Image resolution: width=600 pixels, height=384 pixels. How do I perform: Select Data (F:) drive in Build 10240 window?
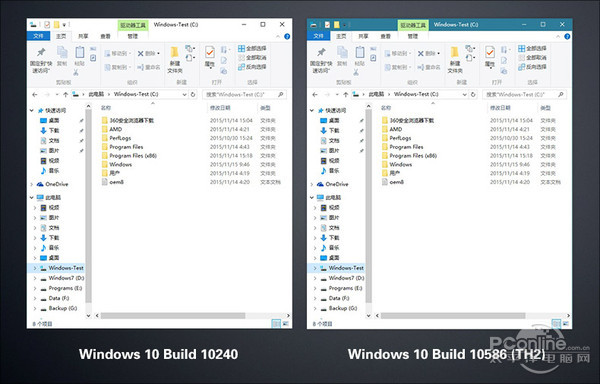[x=56, y=298]
